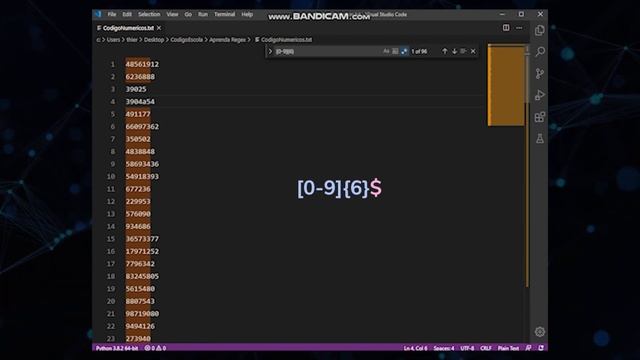Viewport: 640px width, 360px height.
Task: Open Source Control view
Action: pos(540,73)
